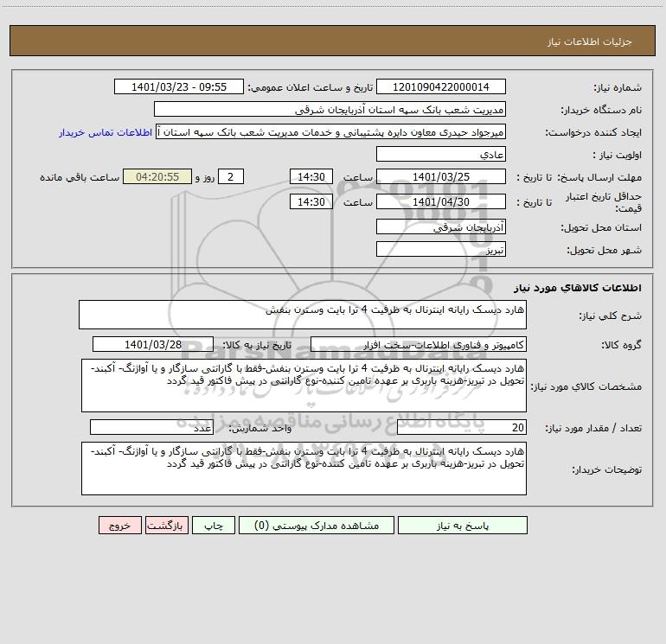Click the تعداد / مقدار مورد نیاز label
This screenshot has height=644, width=666.
click(593, 429)
